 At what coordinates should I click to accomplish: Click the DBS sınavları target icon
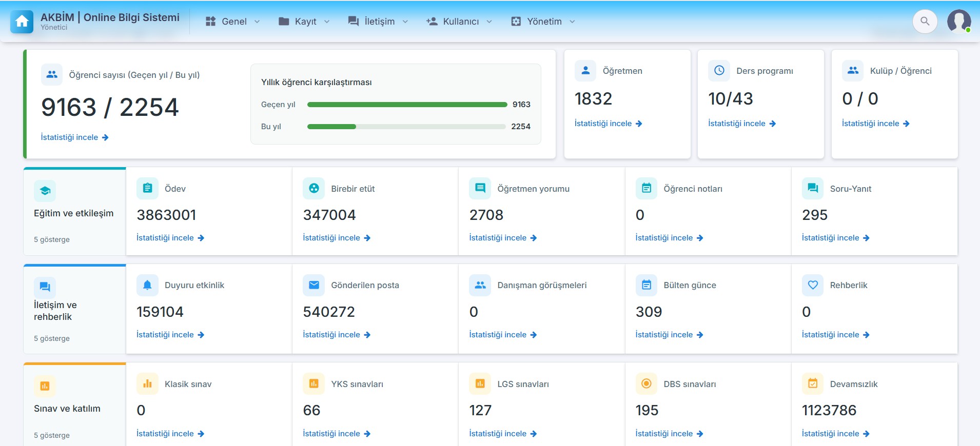pos(646,383)
